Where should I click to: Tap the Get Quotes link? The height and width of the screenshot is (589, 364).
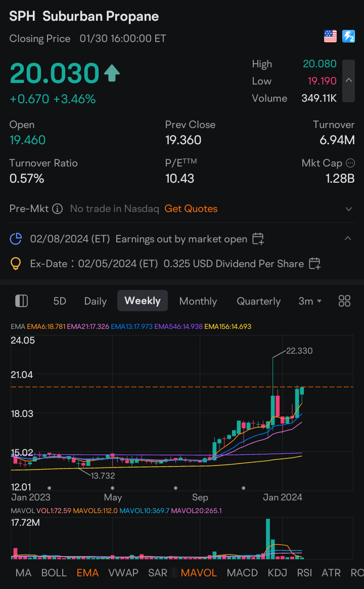[191, 208]
